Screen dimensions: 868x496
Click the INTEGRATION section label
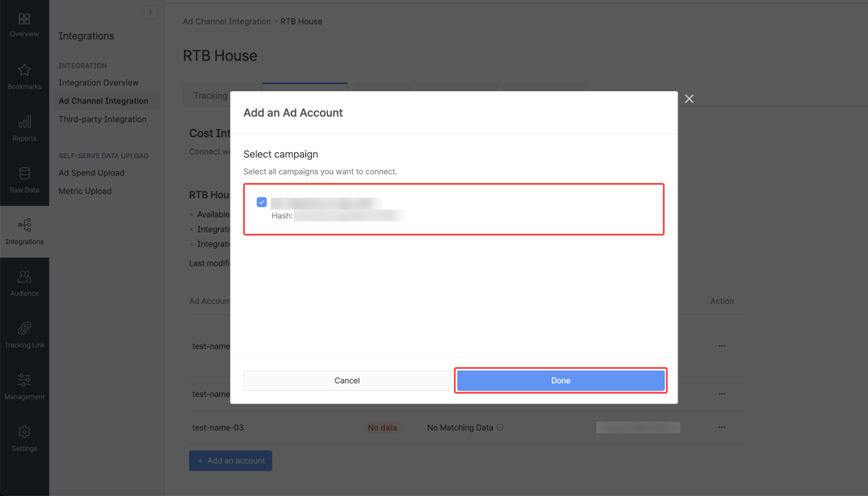pos(82,66)
